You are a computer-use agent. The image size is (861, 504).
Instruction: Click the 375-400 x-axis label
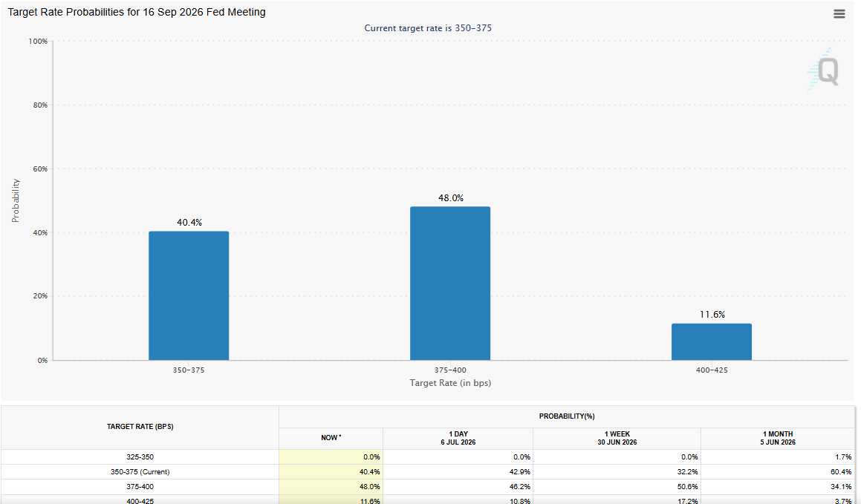pyautogui.click(x=450, y=370)
